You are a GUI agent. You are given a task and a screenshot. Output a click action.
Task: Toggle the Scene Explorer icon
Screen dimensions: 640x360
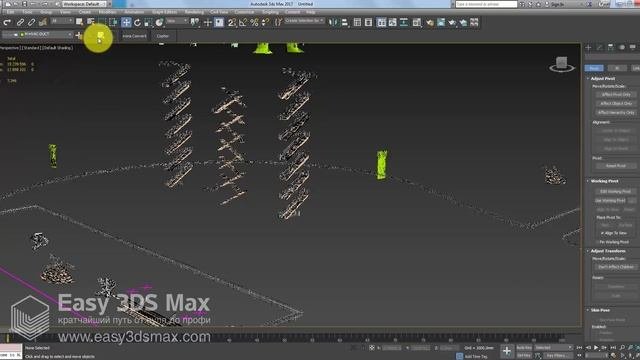point(357,22)
